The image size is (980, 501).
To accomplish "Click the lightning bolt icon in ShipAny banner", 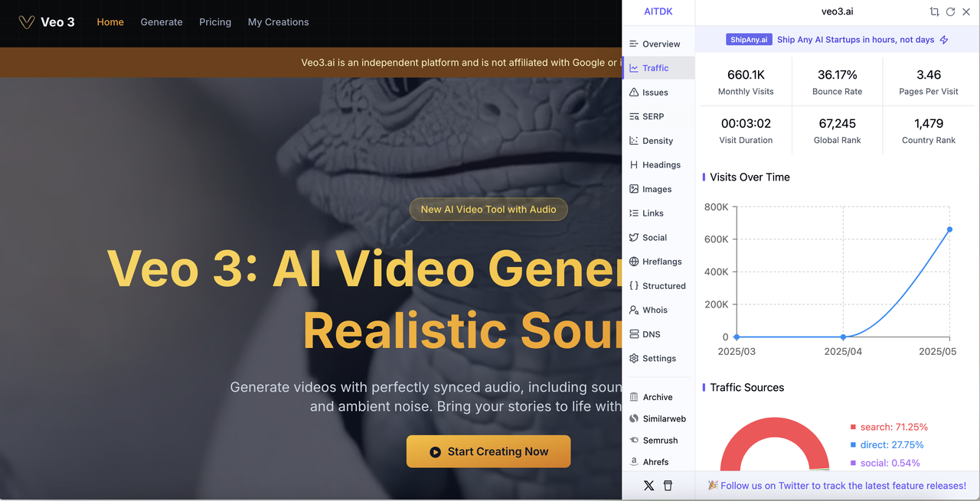I will pos(944,40).
